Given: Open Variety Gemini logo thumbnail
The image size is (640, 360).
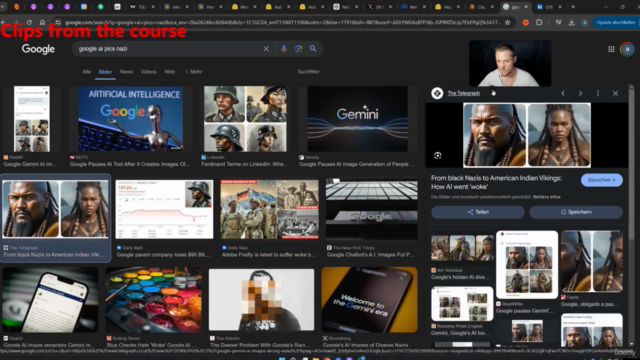Looking at the screenshot, I should (358, 119).
